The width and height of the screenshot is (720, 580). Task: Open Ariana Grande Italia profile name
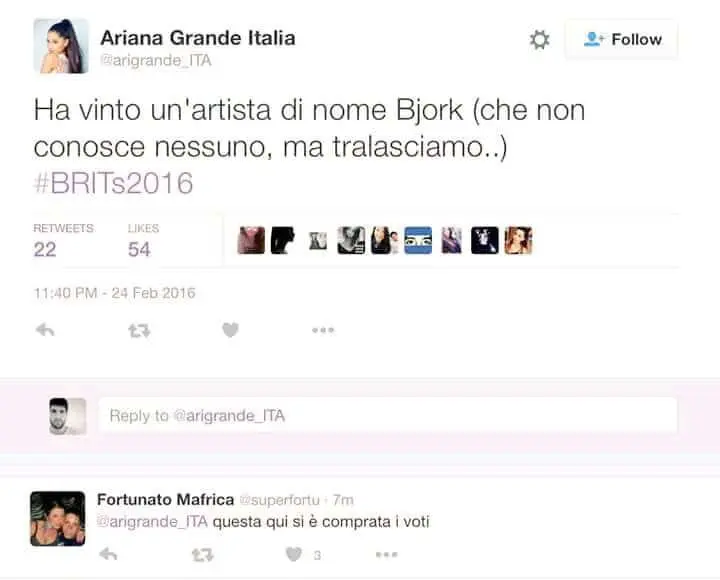(197, 38)
